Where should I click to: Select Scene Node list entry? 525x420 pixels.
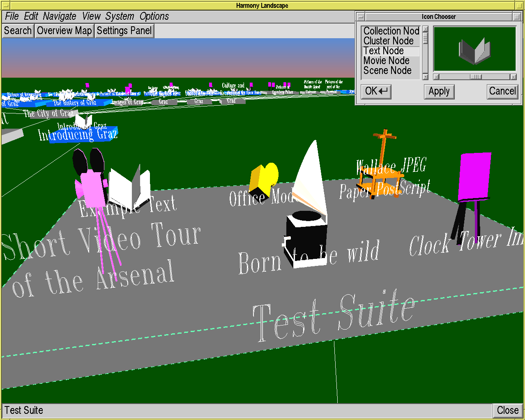point(387,71)
